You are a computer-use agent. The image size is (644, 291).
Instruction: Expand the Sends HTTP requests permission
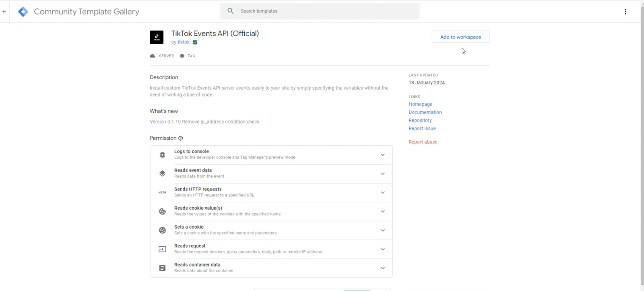[x=383, y=193]
